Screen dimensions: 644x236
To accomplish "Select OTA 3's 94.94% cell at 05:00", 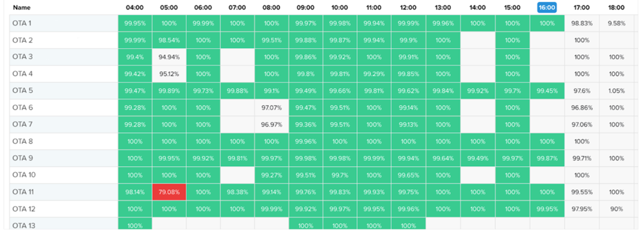I will point(169,57).
